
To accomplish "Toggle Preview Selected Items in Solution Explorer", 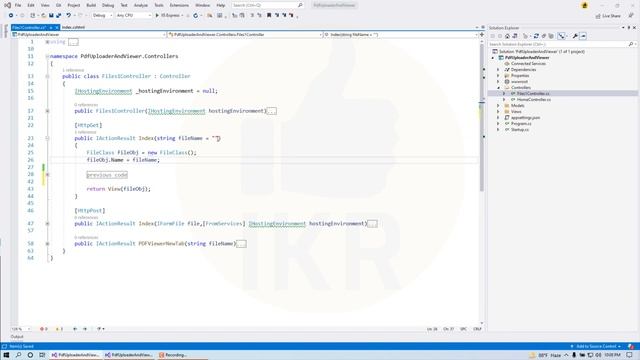I will (583, 36).
